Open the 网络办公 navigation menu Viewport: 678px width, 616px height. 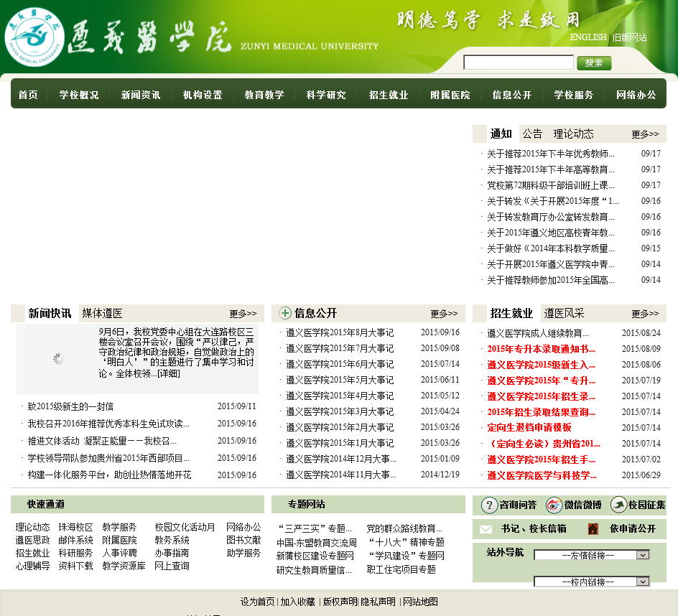coord(636,95)
